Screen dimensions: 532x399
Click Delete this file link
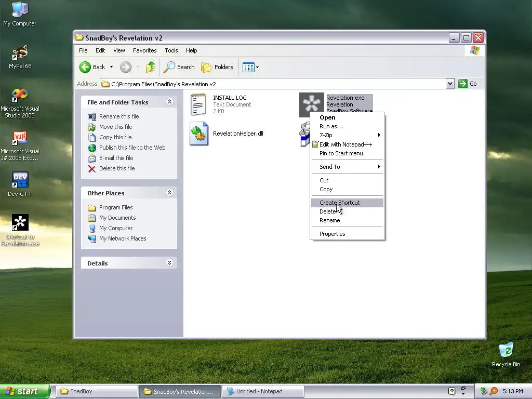click(x=117, y=168)
